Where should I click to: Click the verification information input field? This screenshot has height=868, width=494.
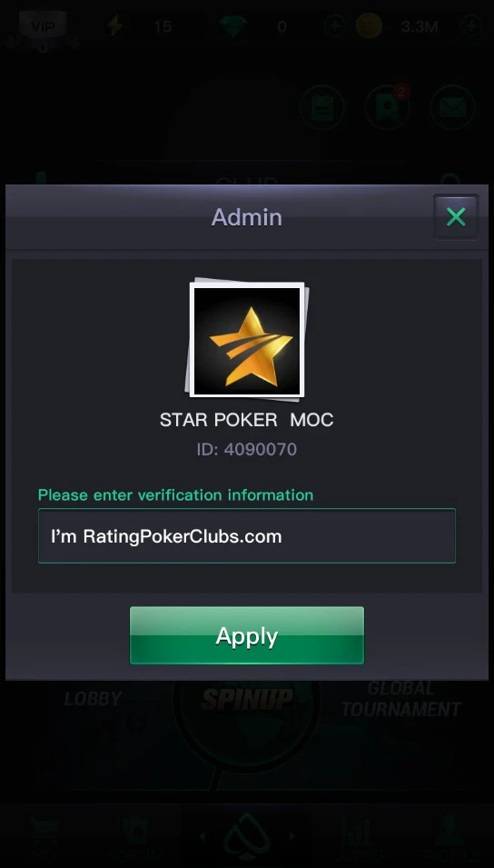tap(247, 536)
